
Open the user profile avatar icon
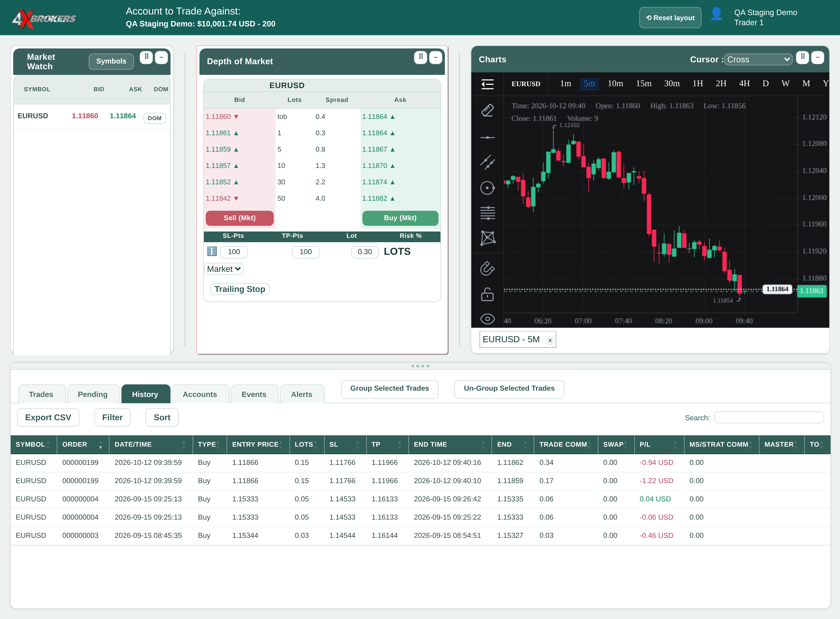716,14
